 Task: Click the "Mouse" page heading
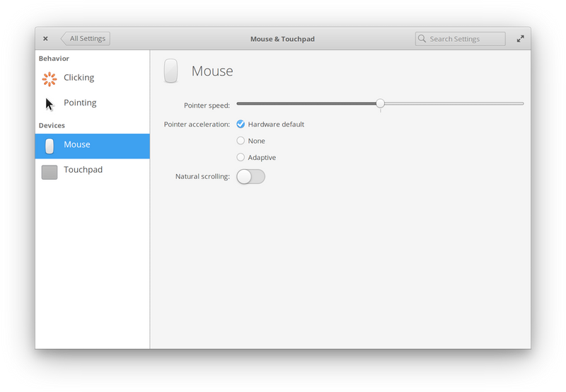[x=212, y=71]
